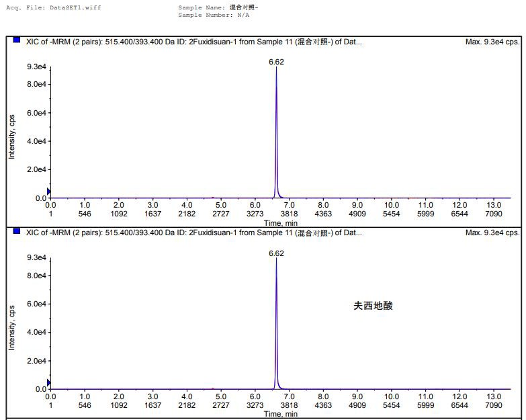Click the Sample Number N/A header text

[x=211, y=14]
